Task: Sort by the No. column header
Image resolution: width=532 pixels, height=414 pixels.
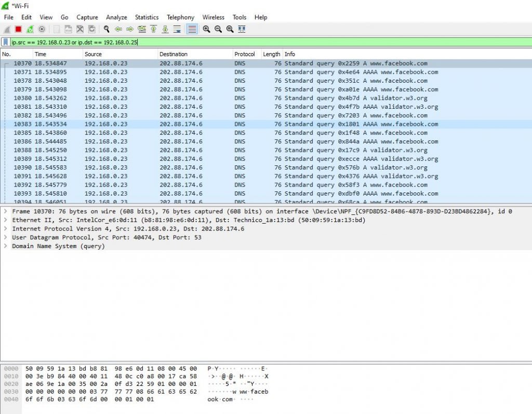Action: 16,54
